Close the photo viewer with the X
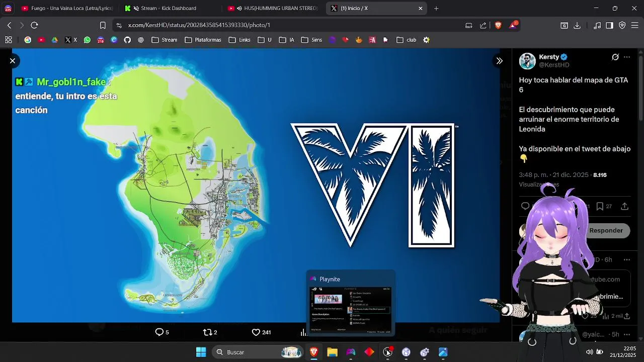 [x=13, y=61]
